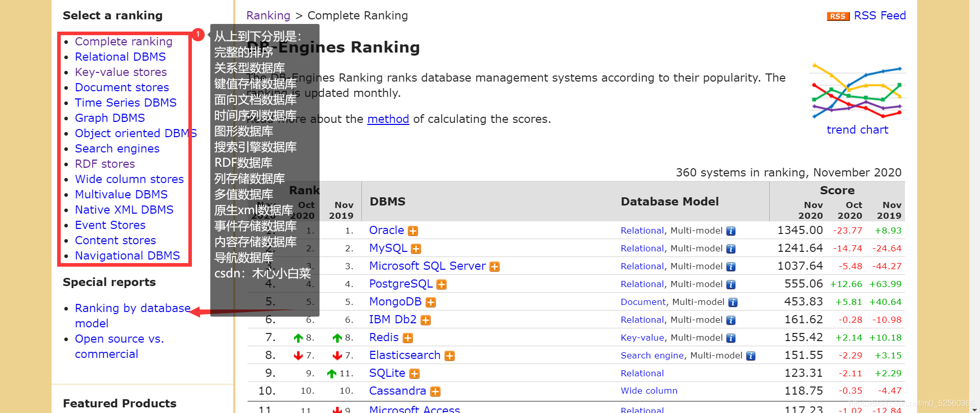Go to Ranking breadcrumb link
Screen dimensions: 980x413
tap(268, 16)
